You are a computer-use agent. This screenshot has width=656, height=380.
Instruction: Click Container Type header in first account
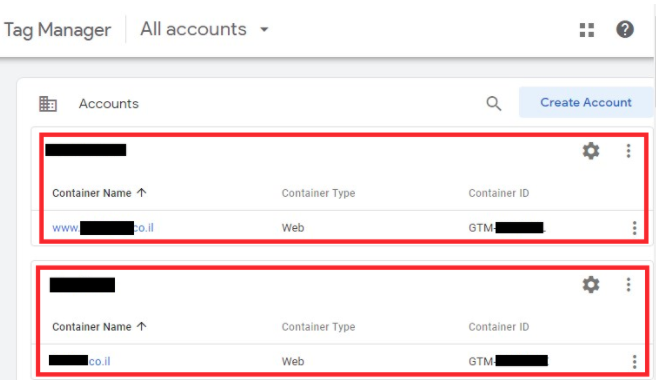(x=318, y=193)
